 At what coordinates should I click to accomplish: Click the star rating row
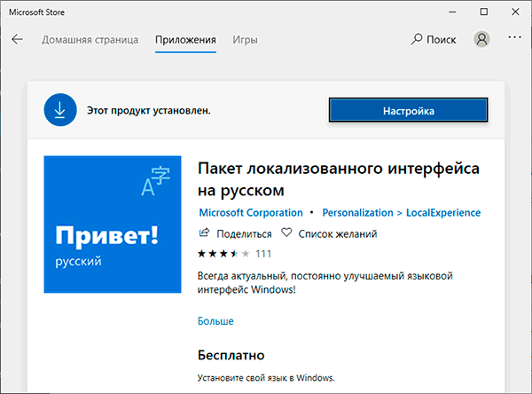tap(223, 254)
